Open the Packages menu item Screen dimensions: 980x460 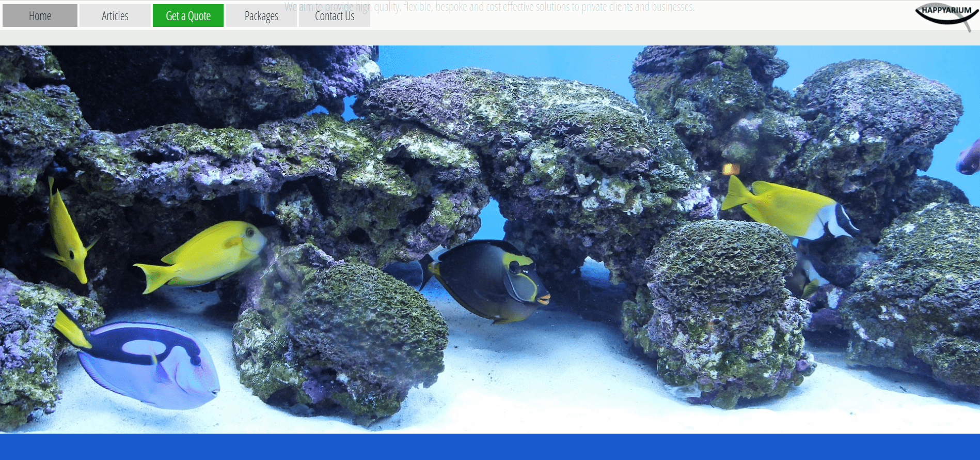click(261, 16)
